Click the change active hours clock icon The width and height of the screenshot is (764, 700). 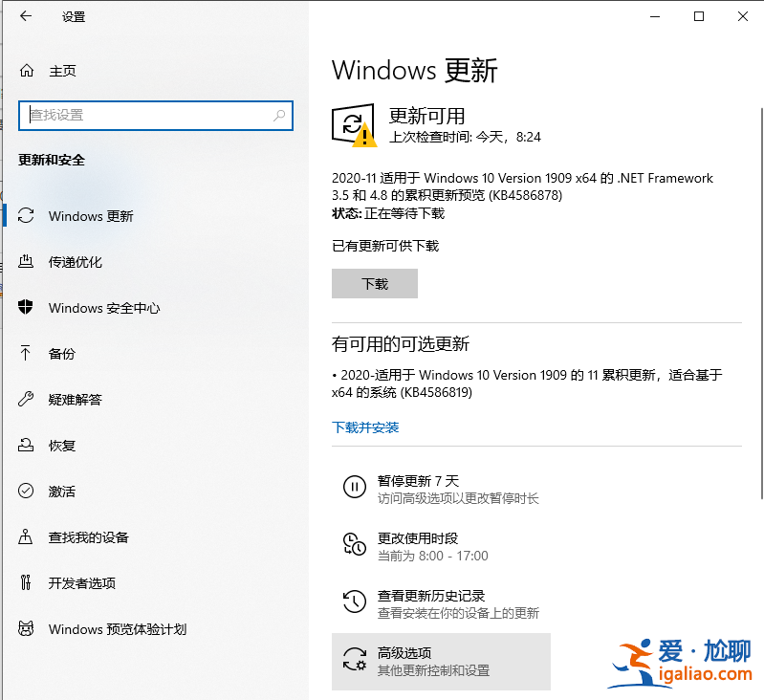point(355,544)
